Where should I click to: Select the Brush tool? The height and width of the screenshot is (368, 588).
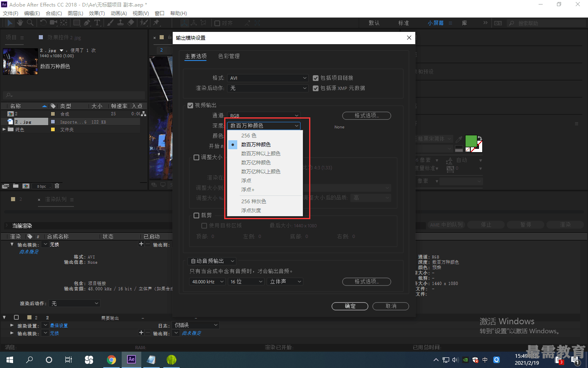110,23
